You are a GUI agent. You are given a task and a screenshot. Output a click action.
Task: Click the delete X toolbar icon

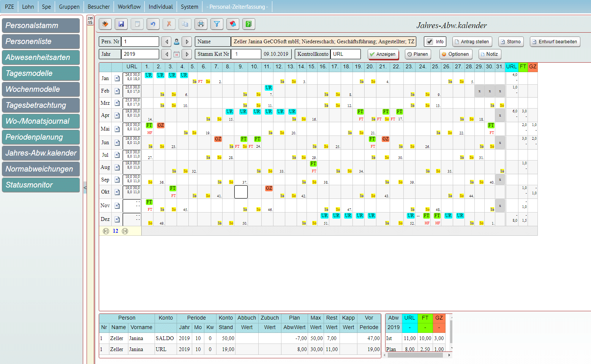169,24
